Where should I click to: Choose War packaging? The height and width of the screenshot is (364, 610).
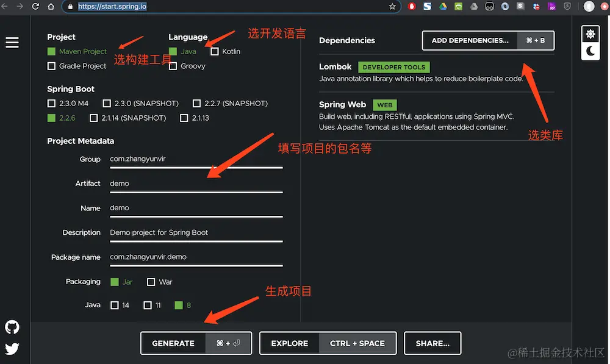tap(159, 282)
